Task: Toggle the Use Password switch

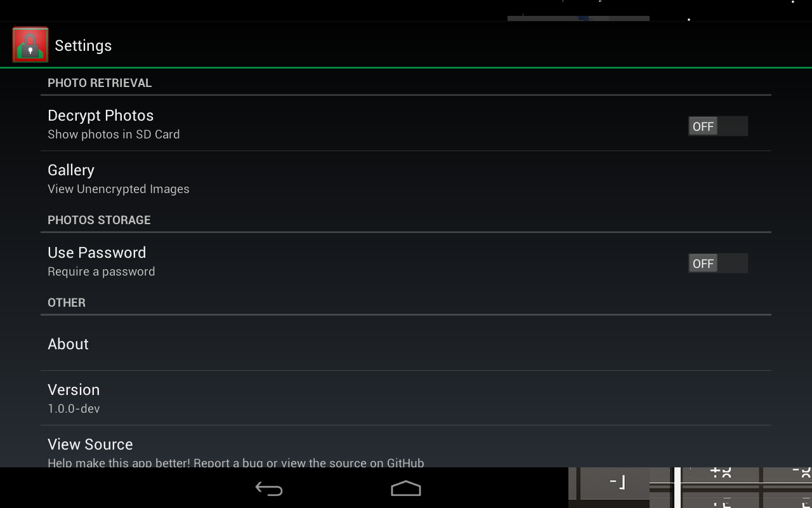Action: click(718, 264)
